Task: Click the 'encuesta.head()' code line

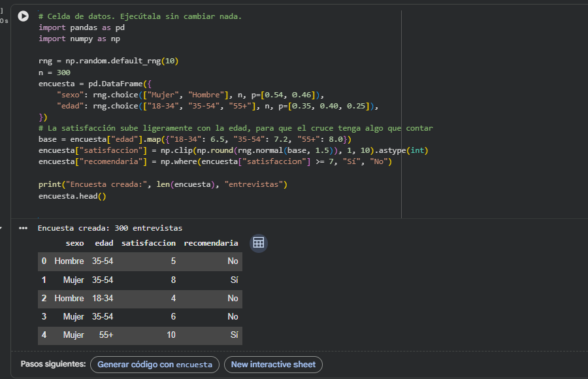Action: (72, 196)
